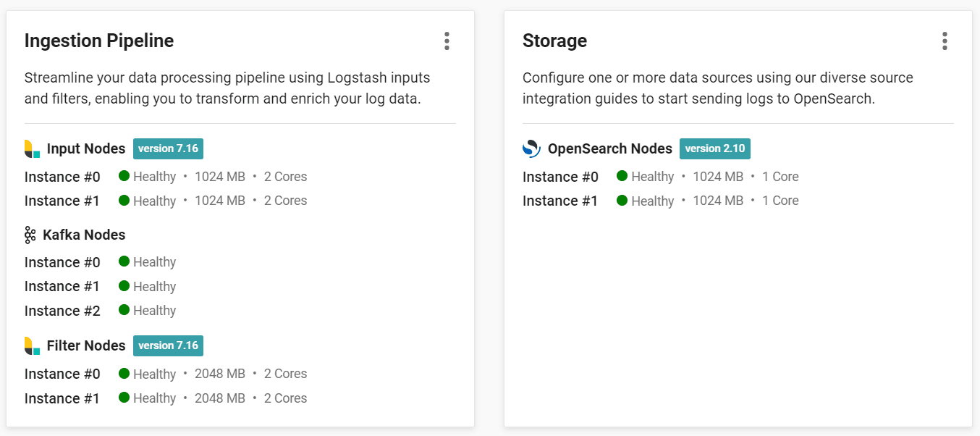Toggle the status dot on Filter Nodes Instance #0
The image size is (980, 436).
pos(123,373)
